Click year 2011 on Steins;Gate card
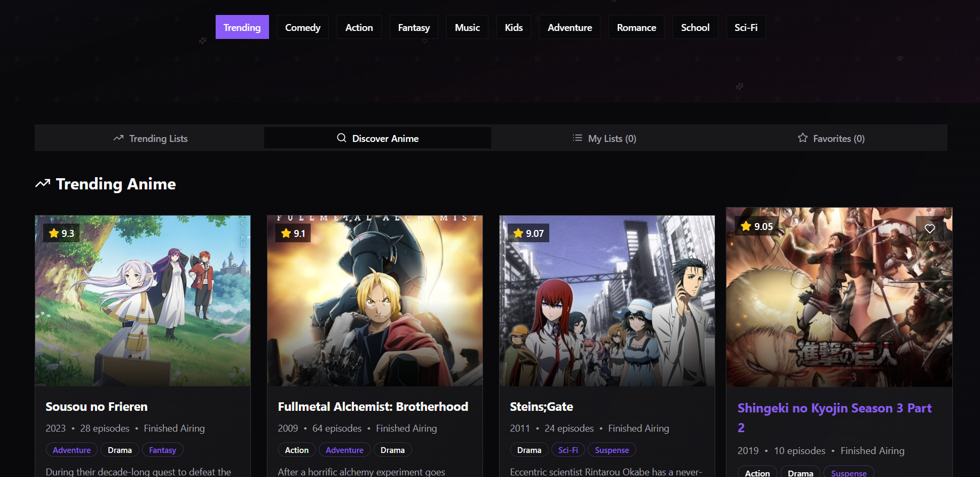980x477 pixels. tap(520, 428)
